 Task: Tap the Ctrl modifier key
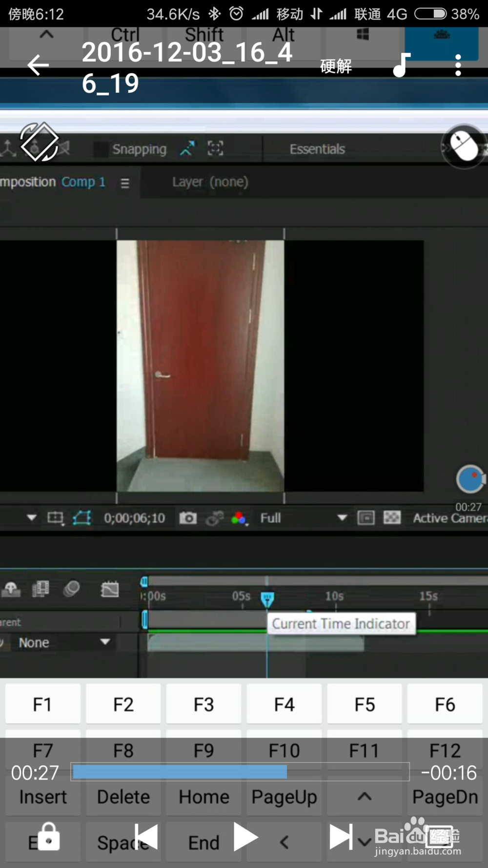(x=125, y=35)
